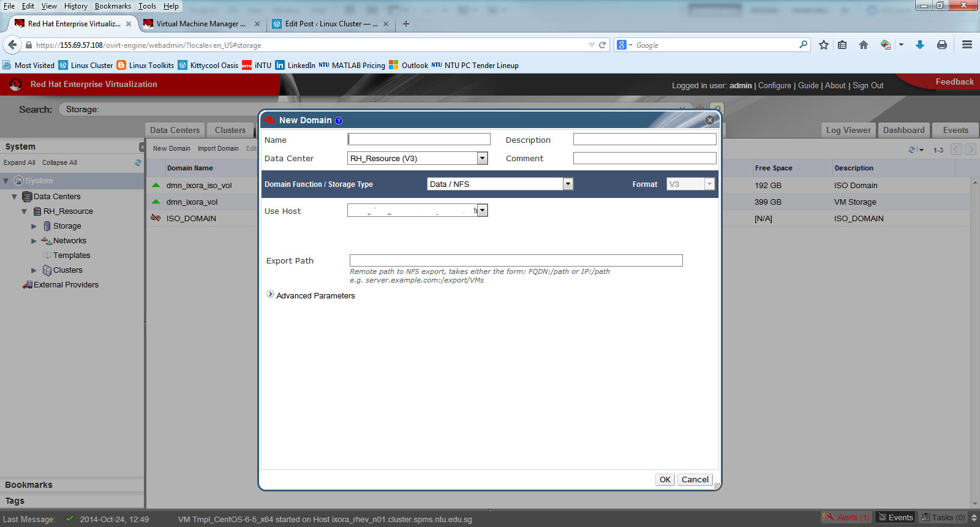Expand the Storage tree node
Image resolution: width=980 pixels, height=527 pixels.
coord(34,226)
